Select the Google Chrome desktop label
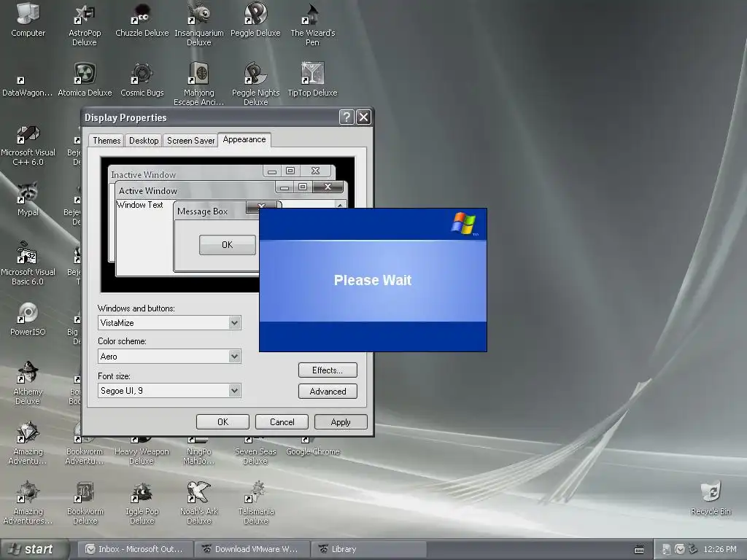Screen dimensions: 747x560 tap(312, 451)
